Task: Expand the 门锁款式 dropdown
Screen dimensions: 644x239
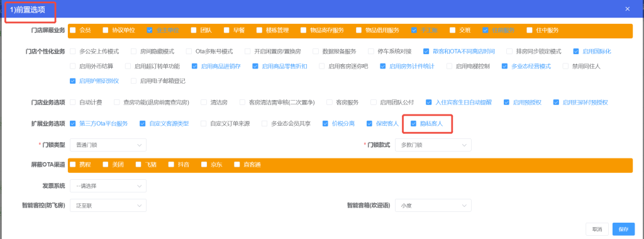Action: coord(433,145)
